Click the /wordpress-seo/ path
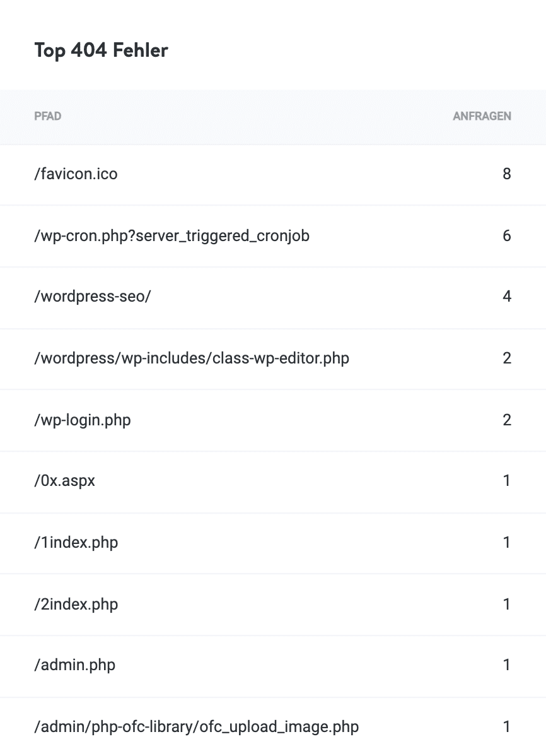Image resolution: width=546 pixels, height=756 pixels. click(92, 297)
